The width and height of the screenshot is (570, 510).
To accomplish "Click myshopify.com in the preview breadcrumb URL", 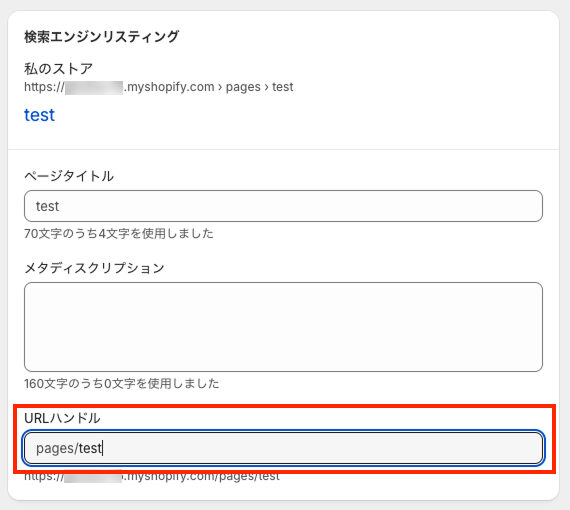I will click(x=169, y=87).
